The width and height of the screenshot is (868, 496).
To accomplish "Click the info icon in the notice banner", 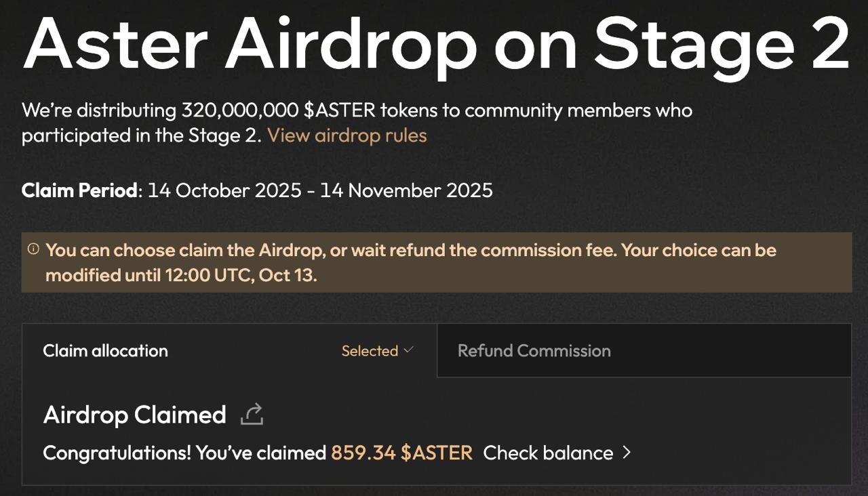I will coord(33,249).
